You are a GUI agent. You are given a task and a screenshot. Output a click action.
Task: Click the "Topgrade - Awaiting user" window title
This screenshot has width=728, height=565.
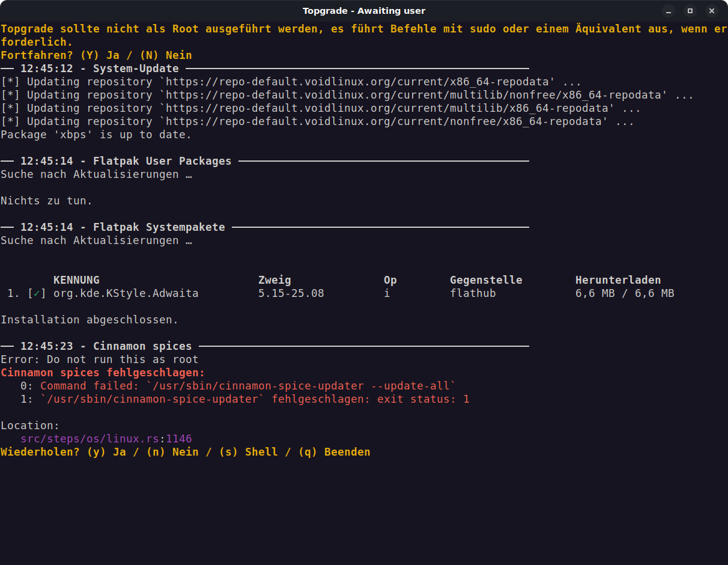click(x=364, y=11)
